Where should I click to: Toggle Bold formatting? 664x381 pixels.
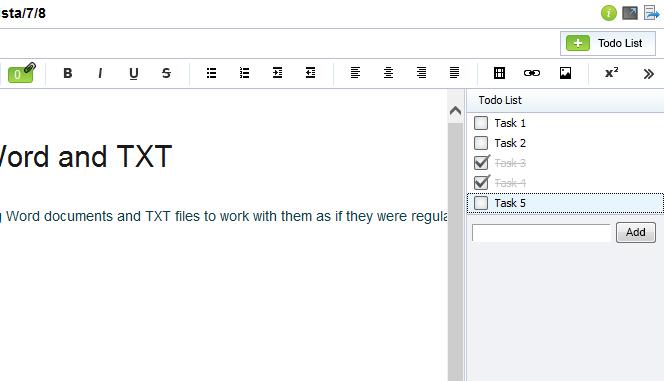(x=67, y=73)
